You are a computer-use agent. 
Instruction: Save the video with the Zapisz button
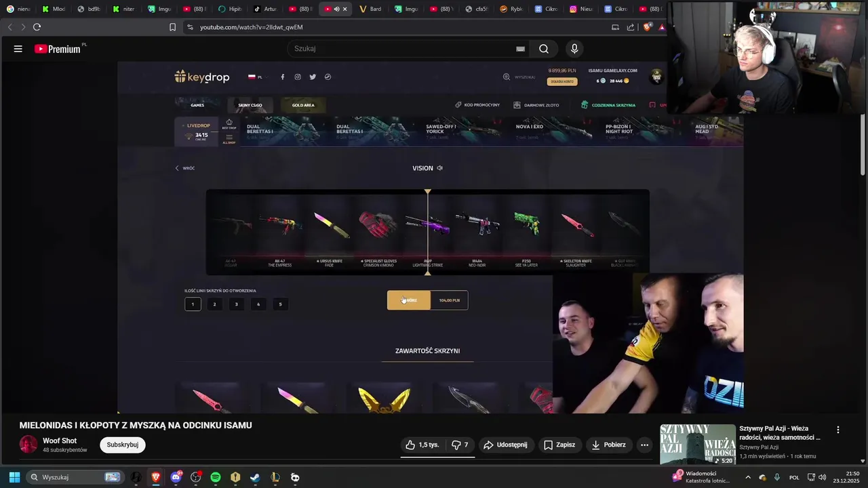coord(559,445)
